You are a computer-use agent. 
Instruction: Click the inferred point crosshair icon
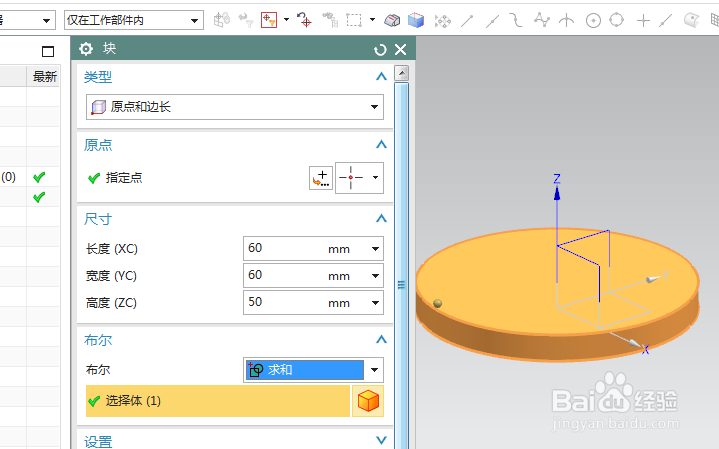(x=351, y=177)
